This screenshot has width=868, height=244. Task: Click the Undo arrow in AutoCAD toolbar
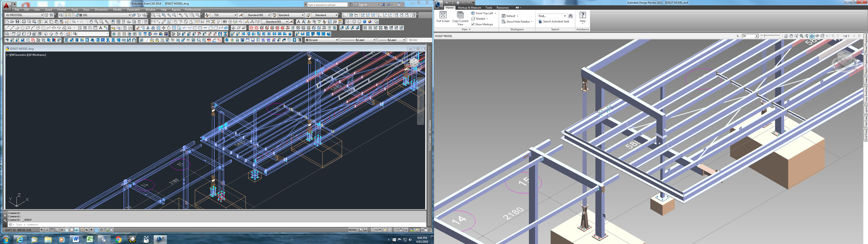click(x=74, y=22)
